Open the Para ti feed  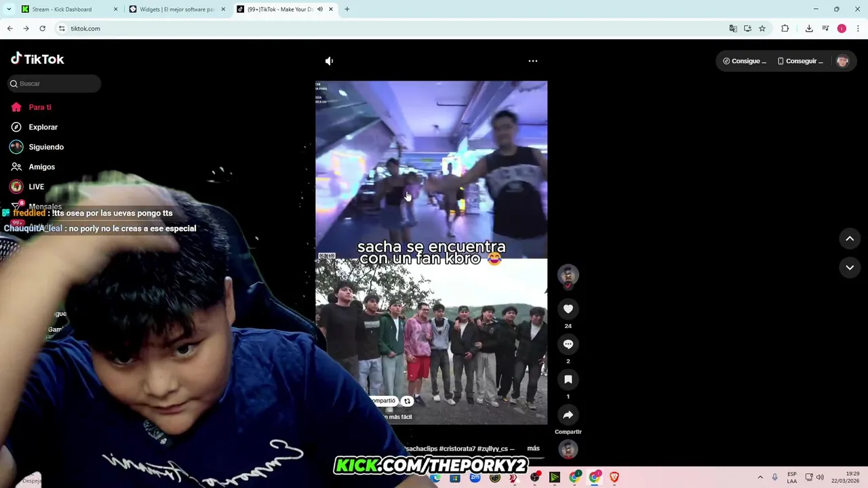31,107
